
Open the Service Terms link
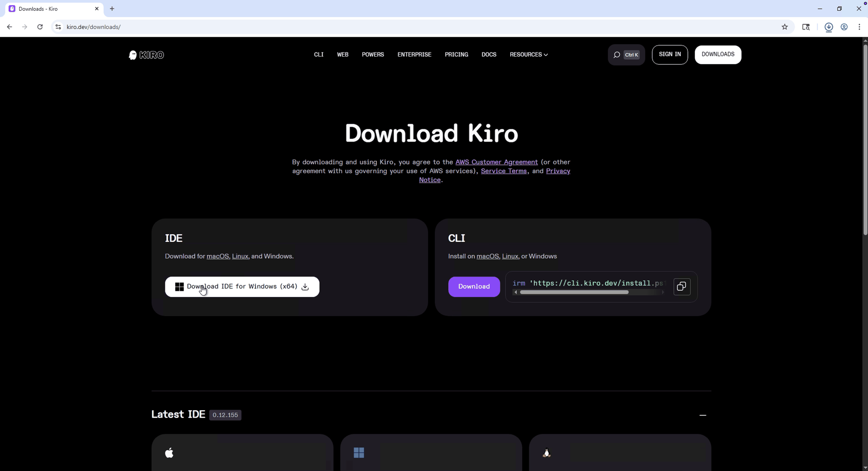(503, 171)
